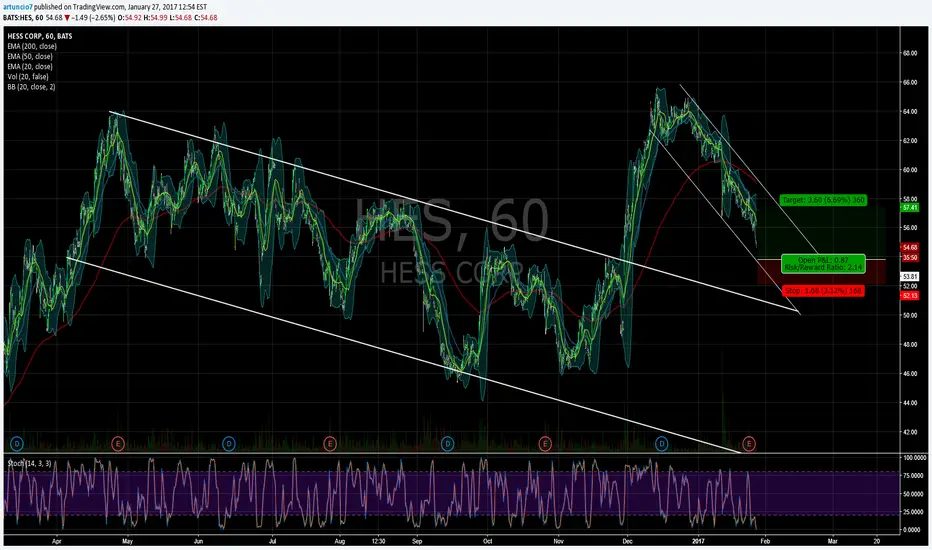Click the red 54.68 price tag
932x550 pixels.
910,247
